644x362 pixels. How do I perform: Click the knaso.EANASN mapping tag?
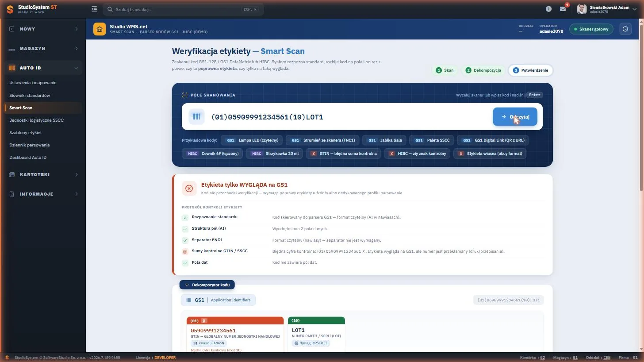click(x=209, y=343)
